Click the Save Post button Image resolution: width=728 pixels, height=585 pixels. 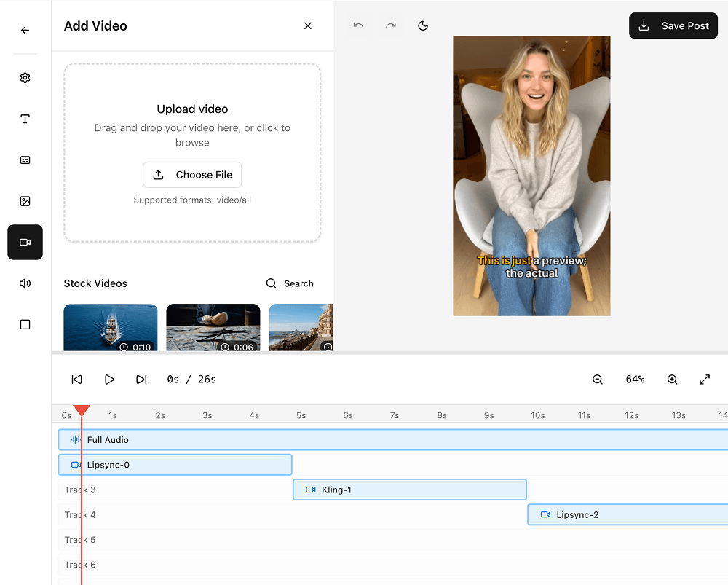coord(673,25)
